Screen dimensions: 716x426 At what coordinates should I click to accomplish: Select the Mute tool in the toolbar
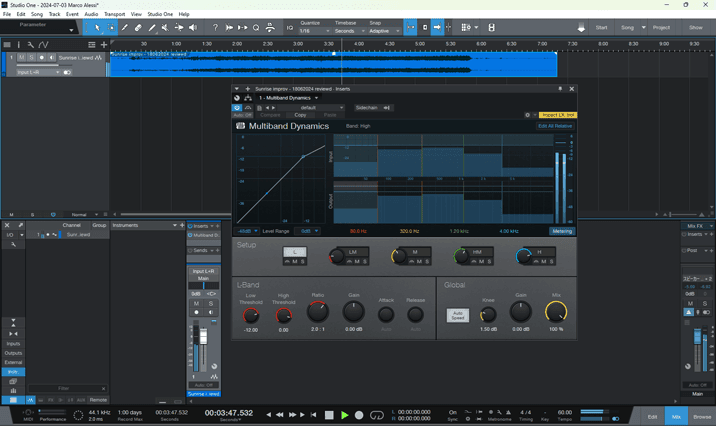pyautogui.click(x=165, y=27)
